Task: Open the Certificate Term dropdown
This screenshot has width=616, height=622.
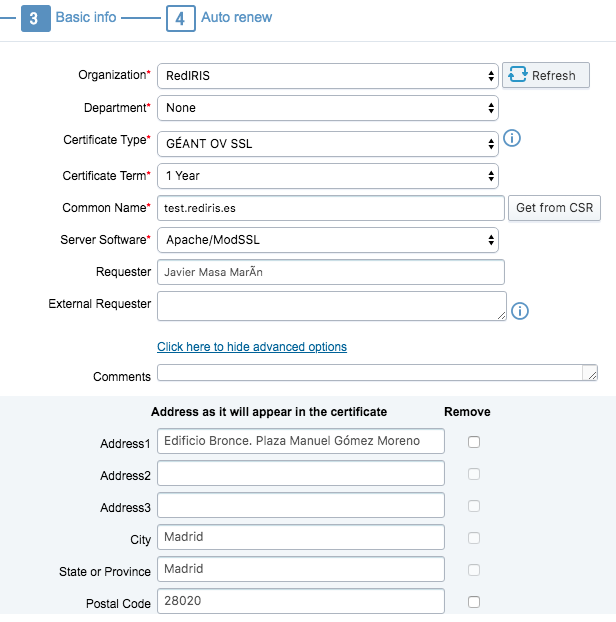Action: tap(327, 176)
